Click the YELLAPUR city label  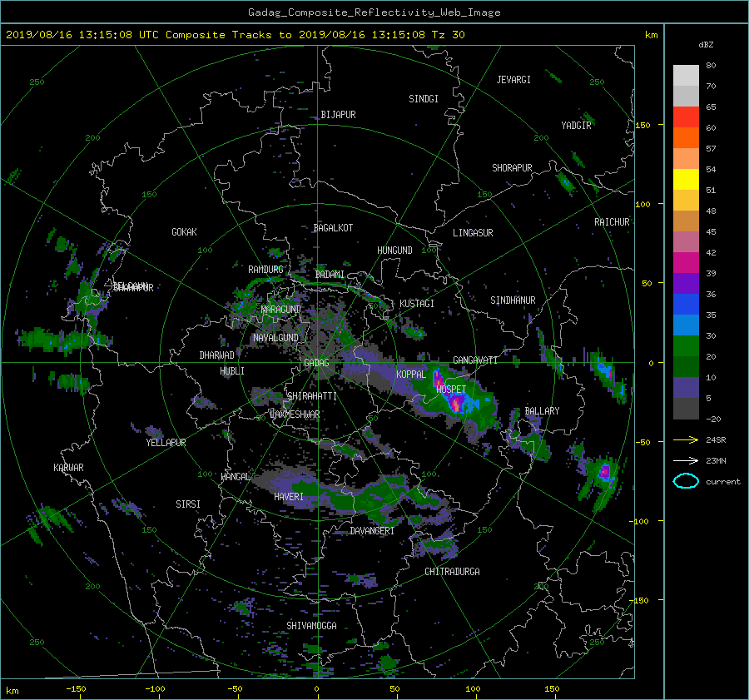166,443
